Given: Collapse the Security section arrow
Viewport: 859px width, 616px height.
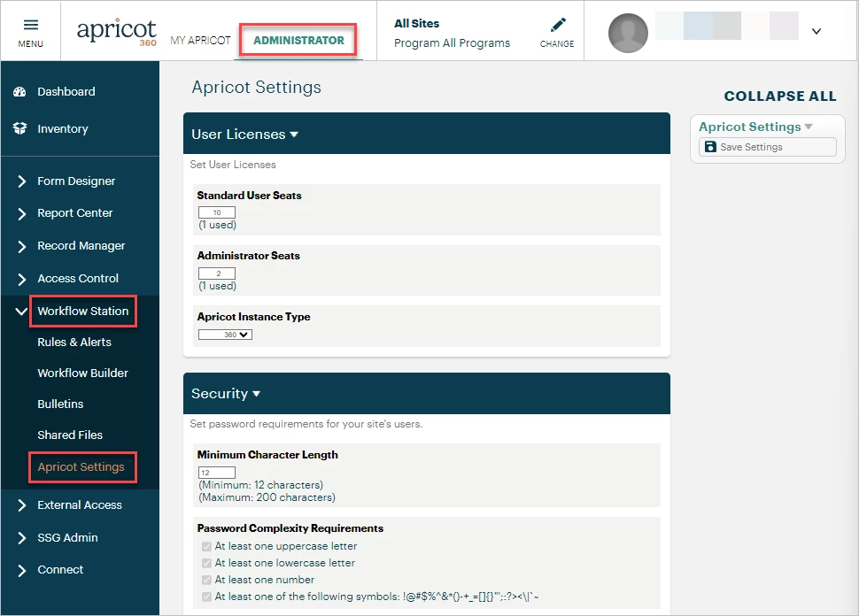Looking at the screenshot, I should (256, 394).
